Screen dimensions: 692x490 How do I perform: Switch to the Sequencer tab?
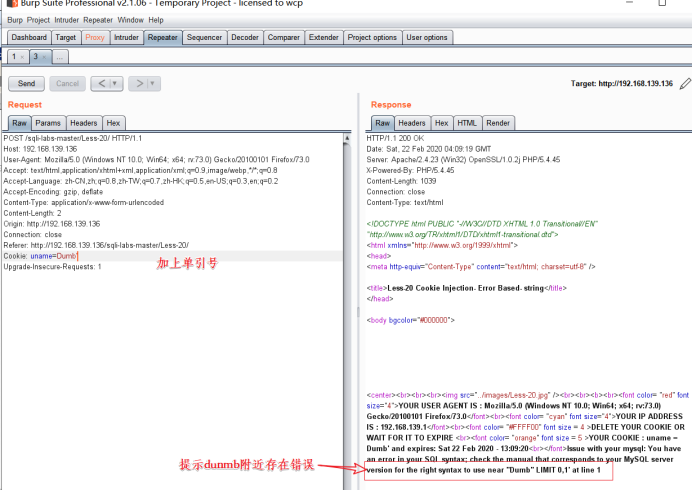(204, 38)
